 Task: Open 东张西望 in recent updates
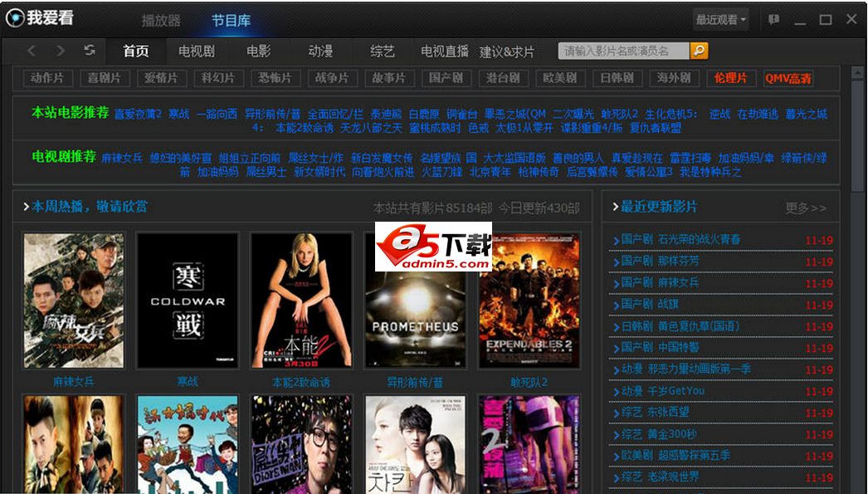[x=668, y=412]
